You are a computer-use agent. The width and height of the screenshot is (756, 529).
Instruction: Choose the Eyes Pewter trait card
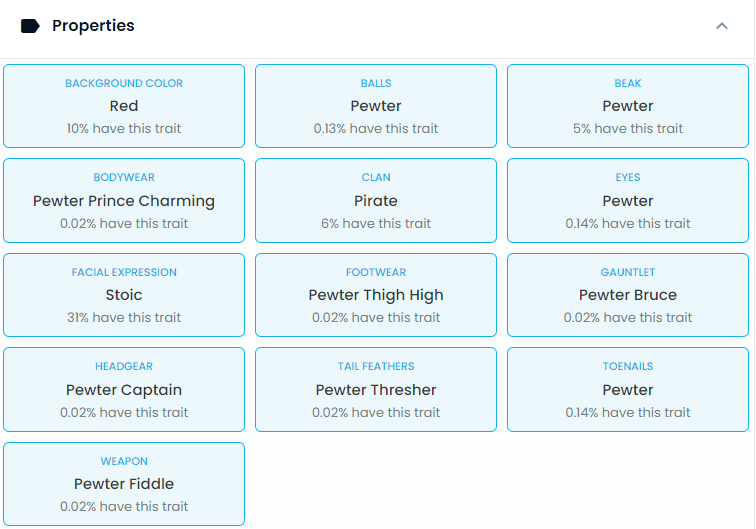coord(628,201)
